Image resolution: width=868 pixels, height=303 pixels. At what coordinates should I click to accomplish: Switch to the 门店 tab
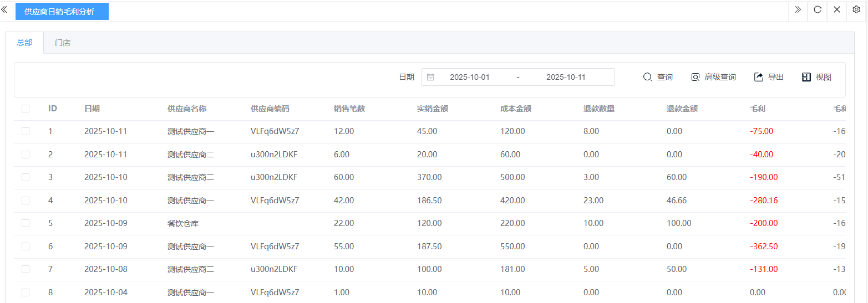(63, 43)
